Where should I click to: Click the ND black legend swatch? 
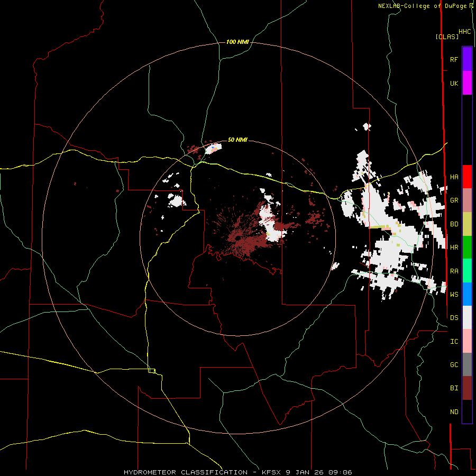pyautogui.click(x=467, y=411)
